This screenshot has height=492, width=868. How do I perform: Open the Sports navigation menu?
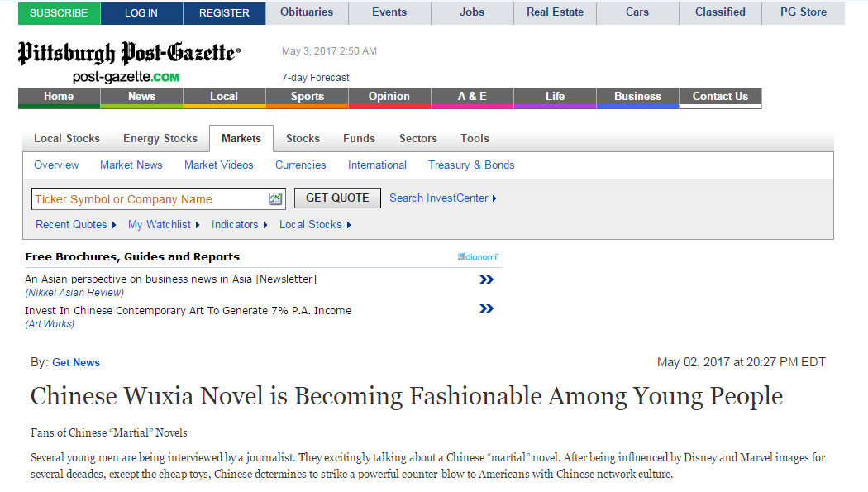coord(308,98)
